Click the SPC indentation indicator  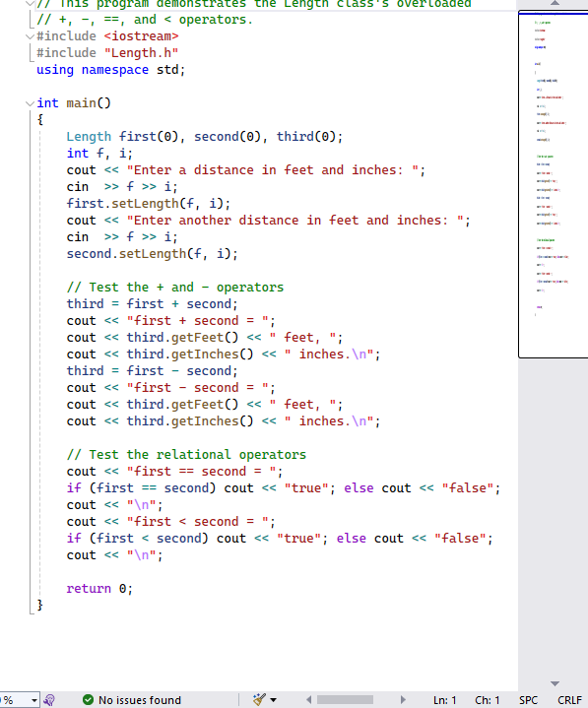[528, 700]
